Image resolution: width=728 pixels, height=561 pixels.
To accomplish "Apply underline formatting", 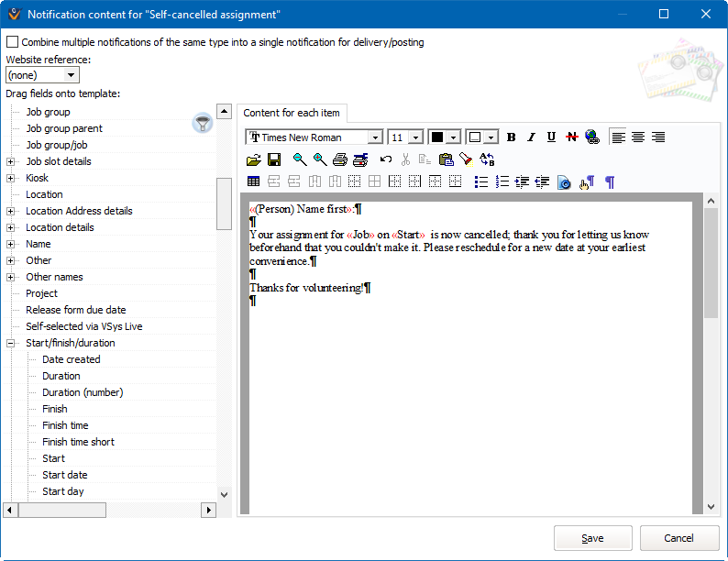I will [551, 137].
